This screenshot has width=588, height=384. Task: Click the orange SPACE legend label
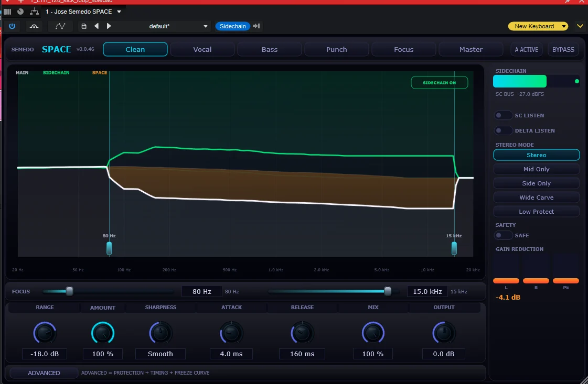click(100, 73)
